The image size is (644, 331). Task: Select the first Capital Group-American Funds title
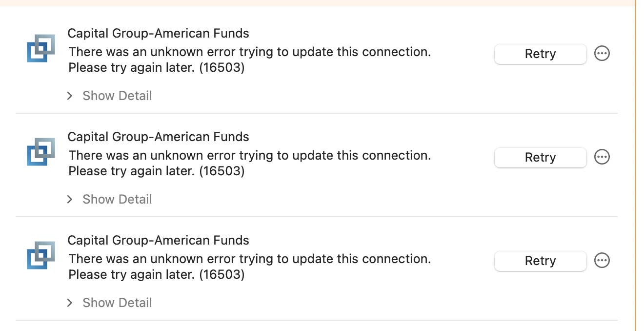158,33
